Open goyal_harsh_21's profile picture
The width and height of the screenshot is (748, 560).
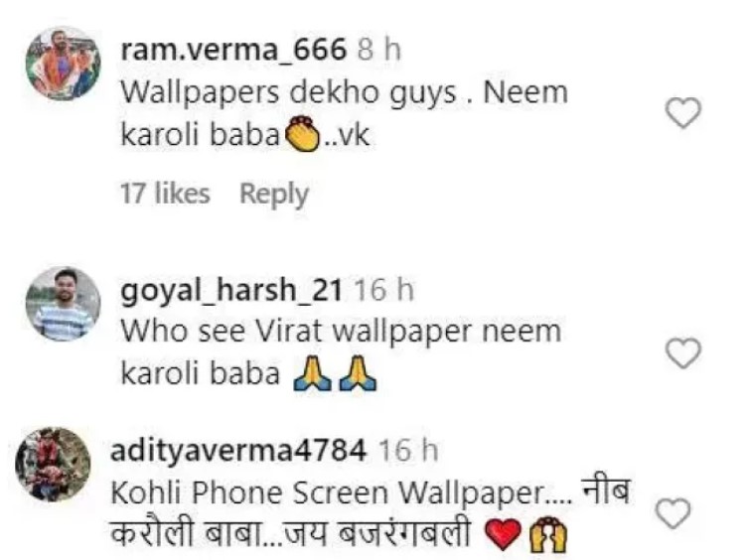pyautogui.click(x=63, y=304)
